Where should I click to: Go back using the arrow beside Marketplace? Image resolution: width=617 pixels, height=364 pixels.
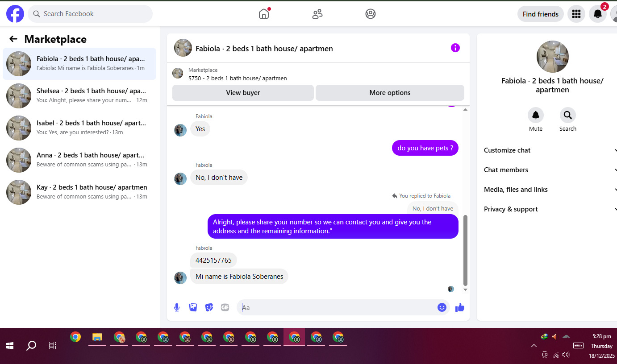tap(13, 39)
